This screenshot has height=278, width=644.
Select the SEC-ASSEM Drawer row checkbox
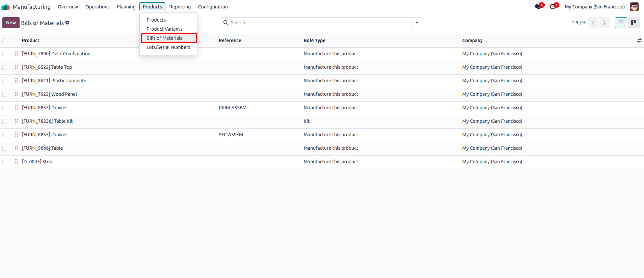tap(5, 135)
